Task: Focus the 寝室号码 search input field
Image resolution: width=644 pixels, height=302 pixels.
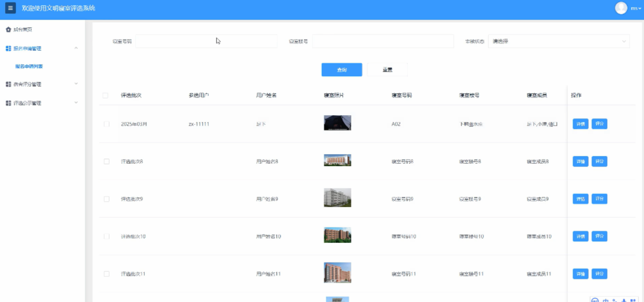Action: coord(206,41)
